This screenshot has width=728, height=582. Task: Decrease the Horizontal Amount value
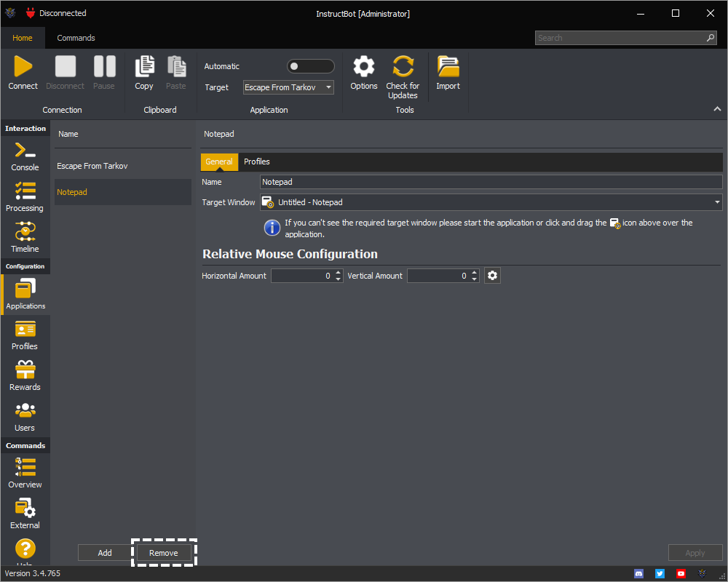[338, 279]
